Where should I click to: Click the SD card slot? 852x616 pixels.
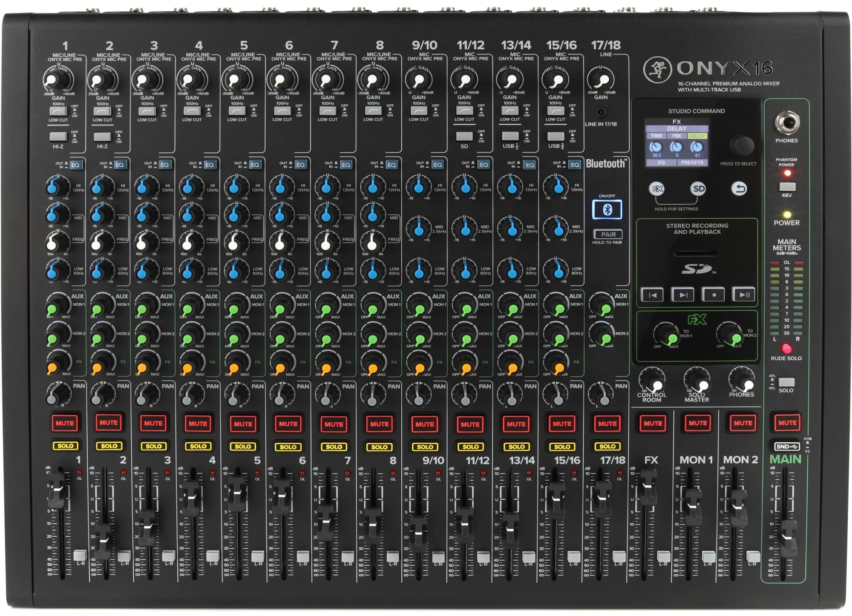697,254
